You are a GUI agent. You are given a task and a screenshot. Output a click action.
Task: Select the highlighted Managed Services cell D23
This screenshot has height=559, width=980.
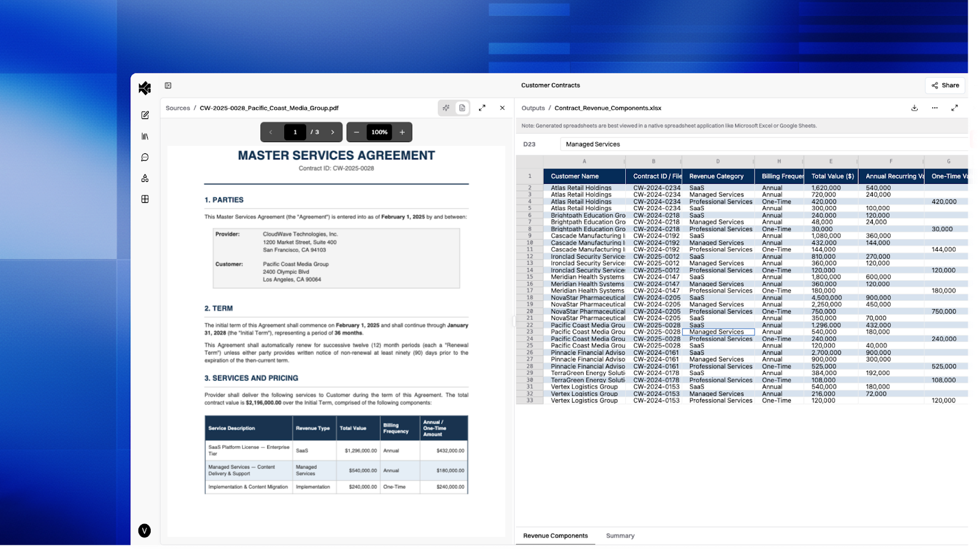point(718,332)
